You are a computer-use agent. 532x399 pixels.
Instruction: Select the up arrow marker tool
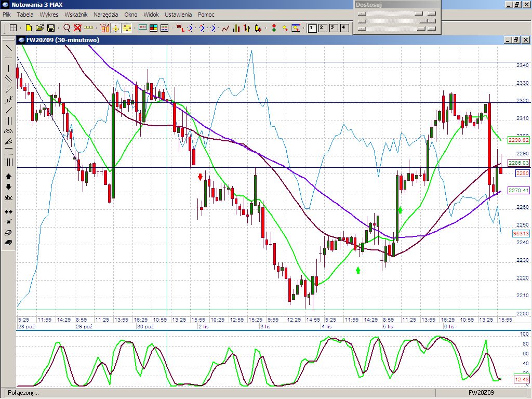point(8,177)
